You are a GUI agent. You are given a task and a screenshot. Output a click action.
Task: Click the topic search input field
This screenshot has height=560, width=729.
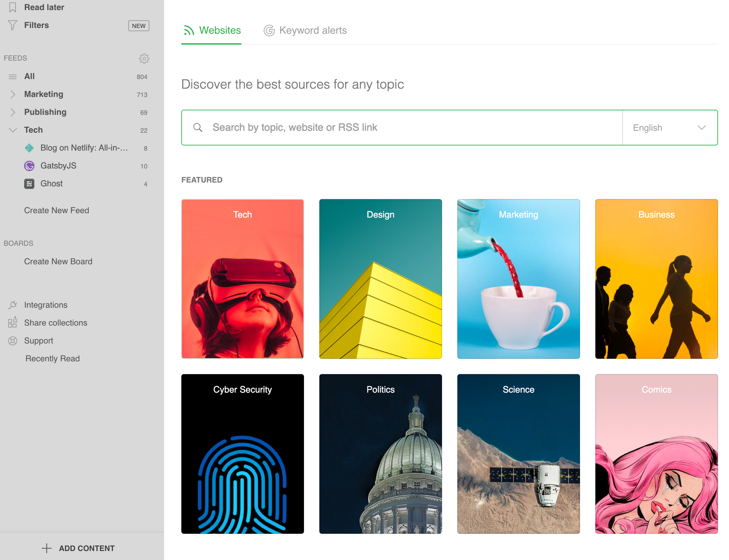[x=401, y=128]
